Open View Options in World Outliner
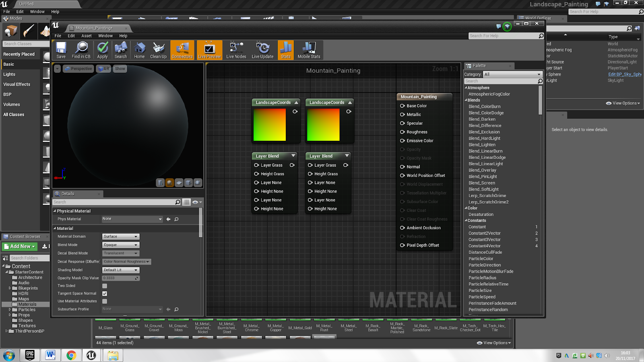 click(x=623, y=103)
